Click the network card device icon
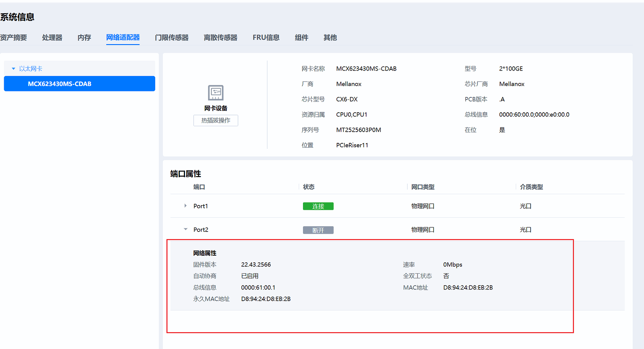This screenshot has width=644, height=349. (x=215, y=93)
